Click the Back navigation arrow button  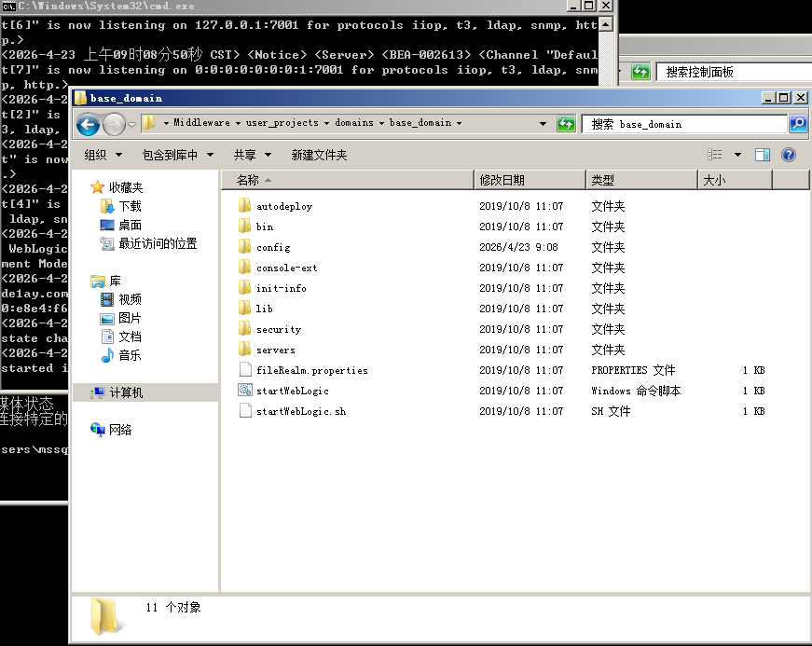pos(88,124)
